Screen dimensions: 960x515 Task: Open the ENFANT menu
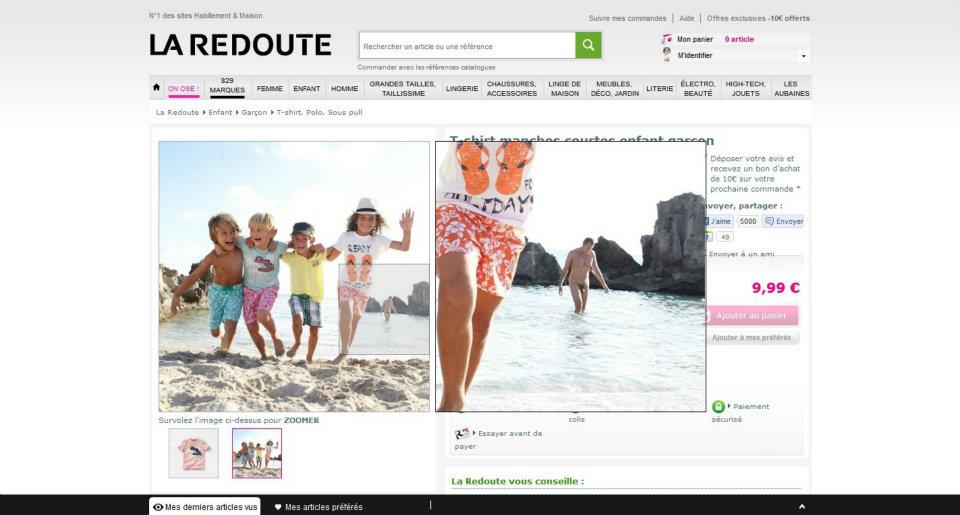[307, 89]
